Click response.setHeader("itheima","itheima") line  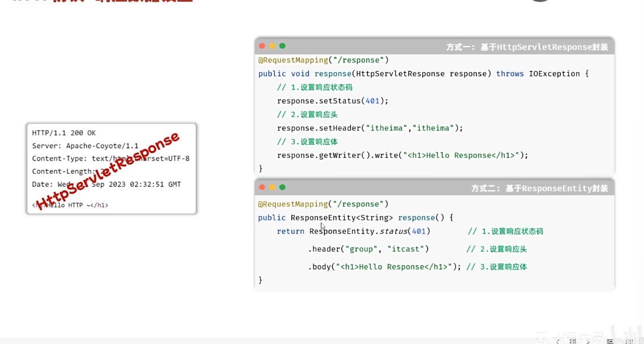tap(370, 128)
